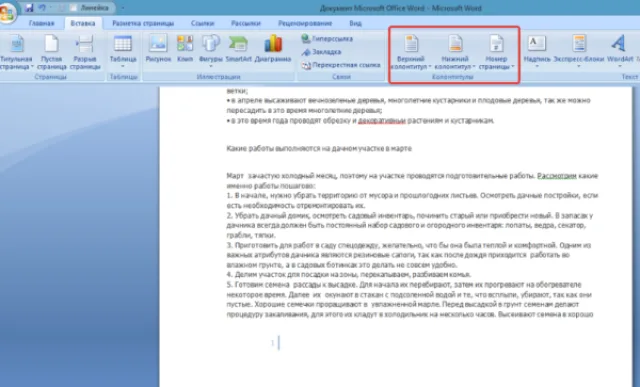Open the Нижний колонтитул footer dropdown

click(x=455, y=52)
